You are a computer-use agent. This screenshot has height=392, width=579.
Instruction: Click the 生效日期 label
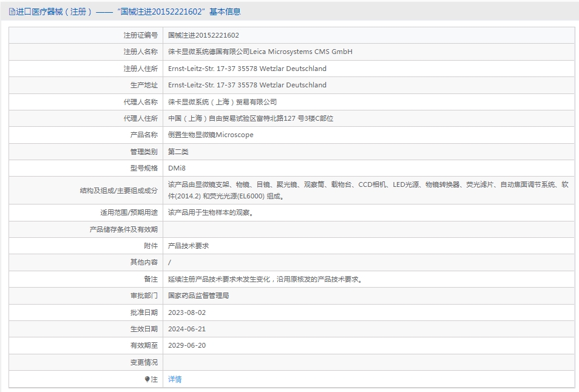(x=144, y=329)
